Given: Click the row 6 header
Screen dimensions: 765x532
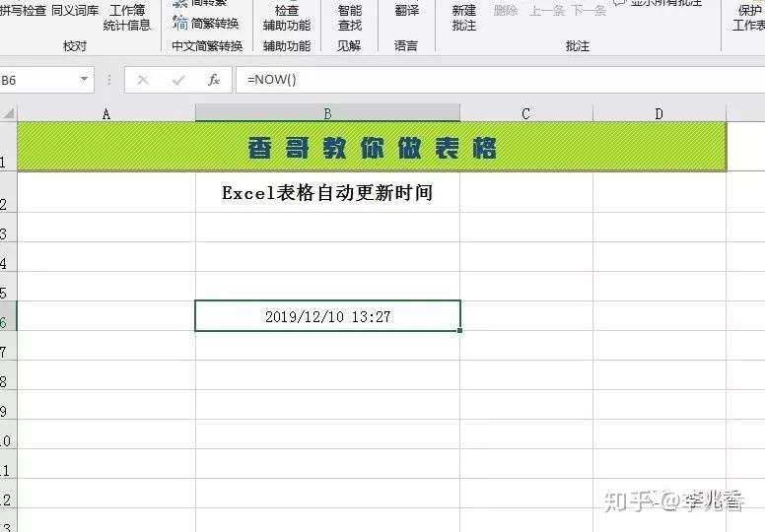Looking at the screenshot, I should click(8, 316).
